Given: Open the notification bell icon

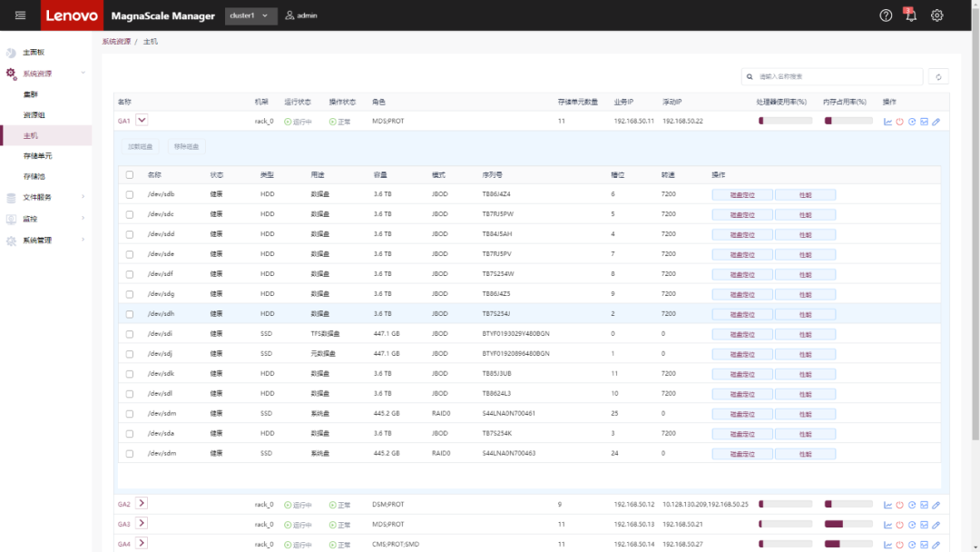Looking at the screenshot, I should coord(911,15).
